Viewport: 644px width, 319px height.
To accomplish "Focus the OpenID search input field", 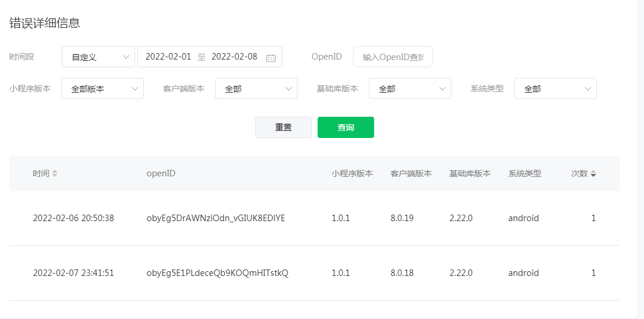I will click(393, 57).
